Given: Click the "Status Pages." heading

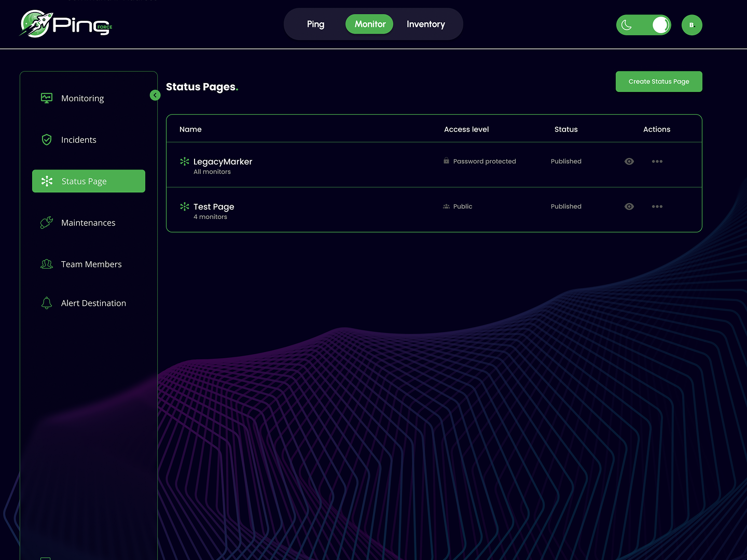Looking at the screenshot, I should 202,87.
